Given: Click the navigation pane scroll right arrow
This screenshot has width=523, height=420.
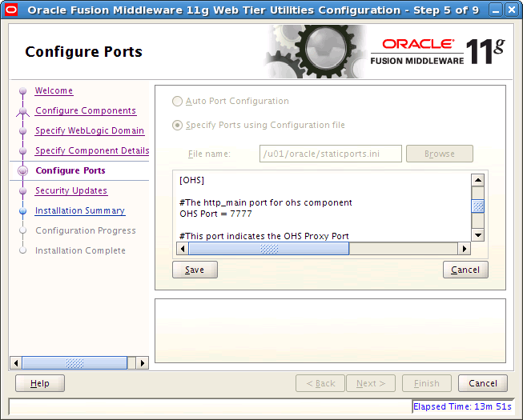Looking at the screenshot, I should 143,362.
